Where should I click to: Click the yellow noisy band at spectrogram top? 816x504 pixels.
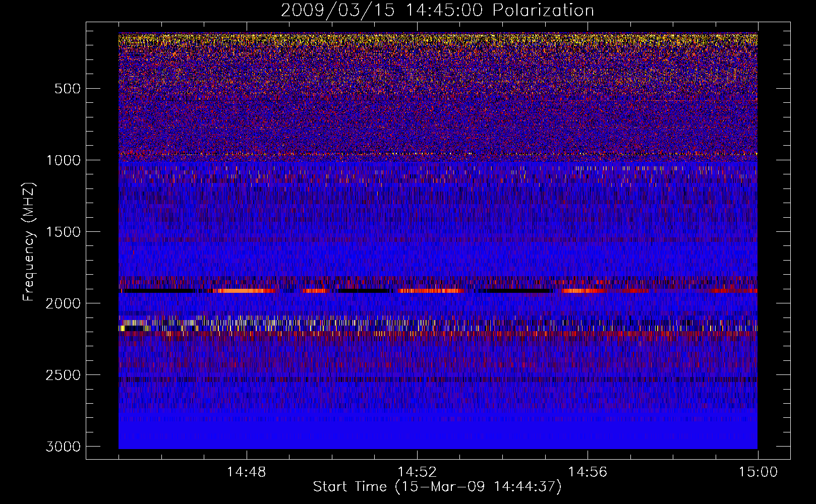(438, 39)
